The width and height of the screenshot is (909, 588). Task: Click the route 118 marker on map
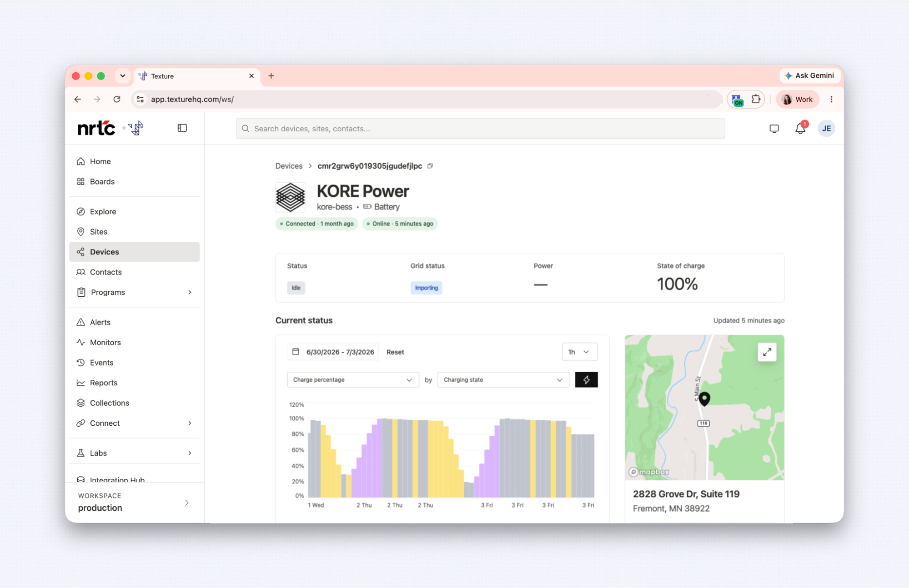pyautogui.click(x=703, y=423)
